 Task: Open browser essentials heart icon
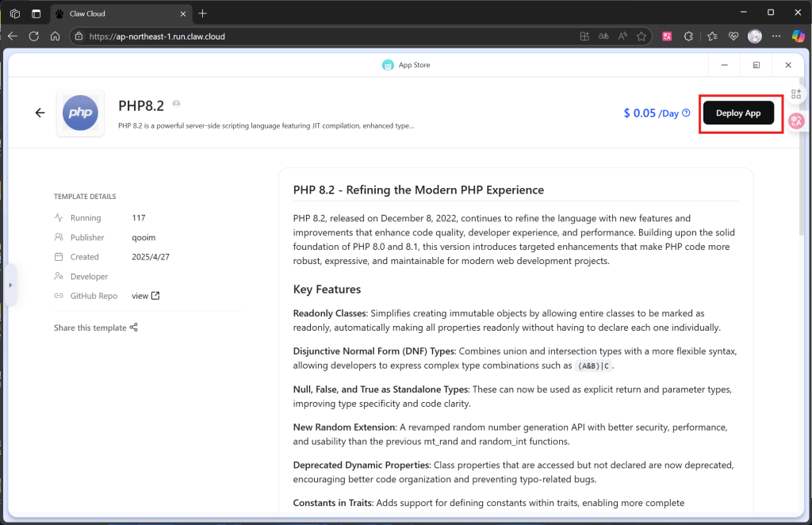click(x=733, y=36)
